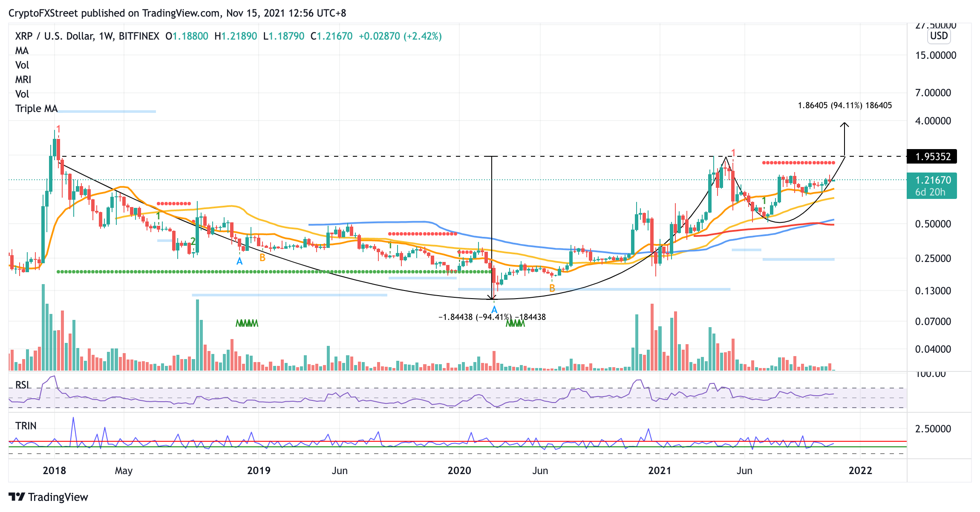Click the TradingView logo icon
Viewport: 980px width, 512px height.
click(x=17, y=497)
